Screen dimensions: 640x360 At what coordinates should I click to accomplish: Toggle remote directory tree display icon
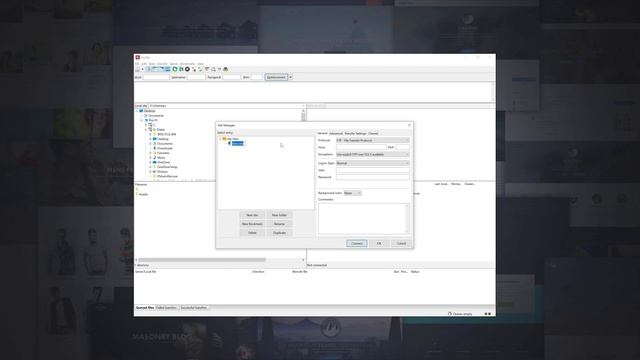coord(161,69)
